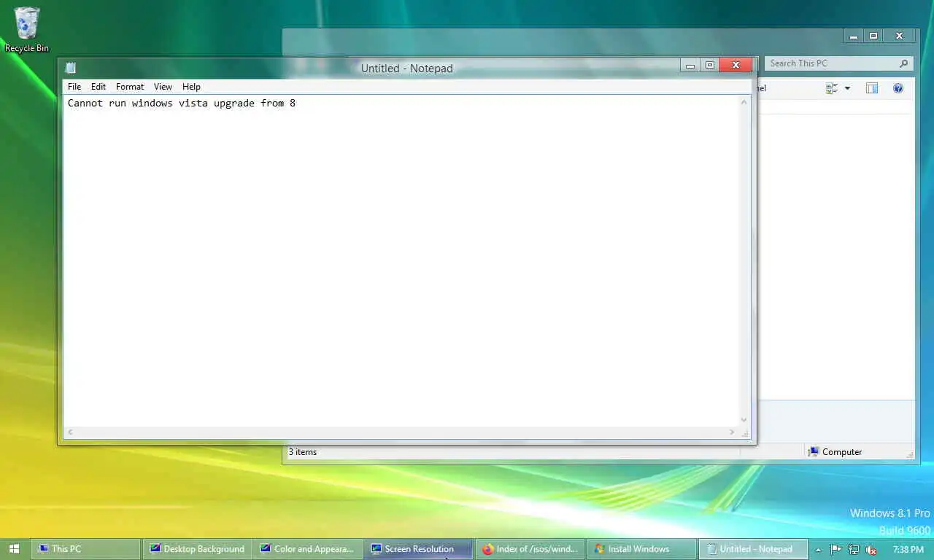Screen dimensions: 934x560
Task: Click the Notepad vertical scrollbar down arrow
Action: click(x=744, y=419)
